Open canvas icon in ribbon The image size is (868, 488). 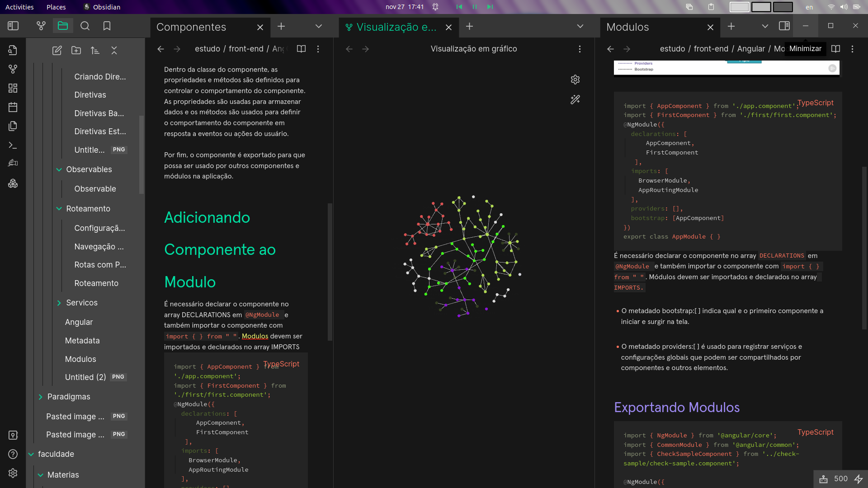pyautogui.click(x=13, y=88)
